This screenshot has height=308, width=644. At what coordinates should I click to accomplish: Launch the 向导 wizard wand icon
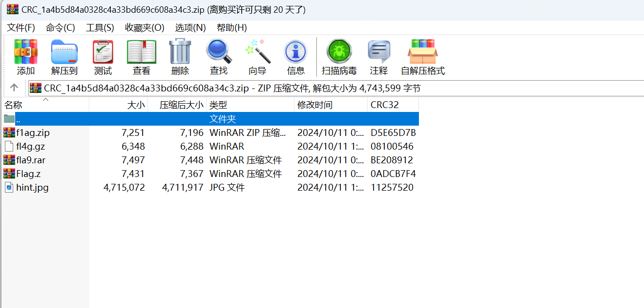point(257,51)
